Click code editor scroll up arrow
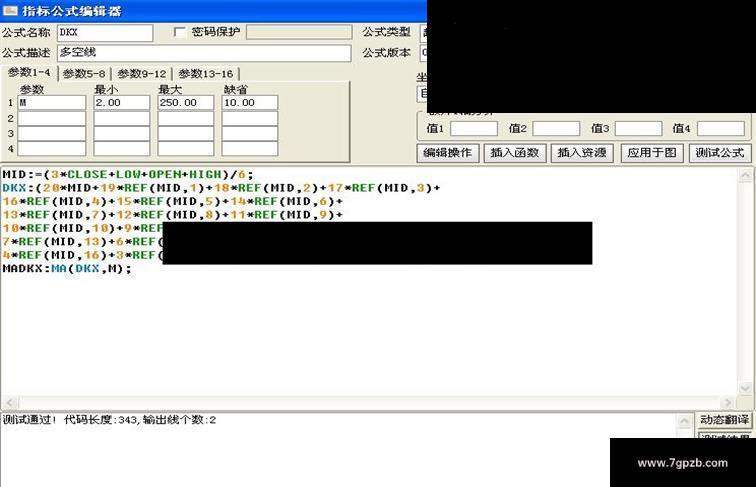Image resolution: width=756 pixels, height=487 pixels. click(745, 175)
